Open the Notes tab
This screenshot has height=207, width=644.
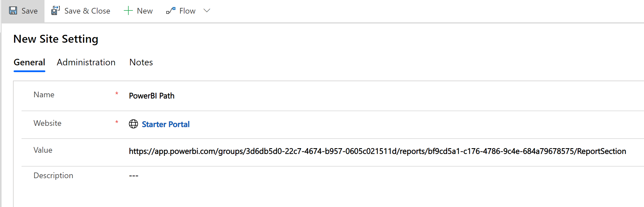tap(141, 62)
